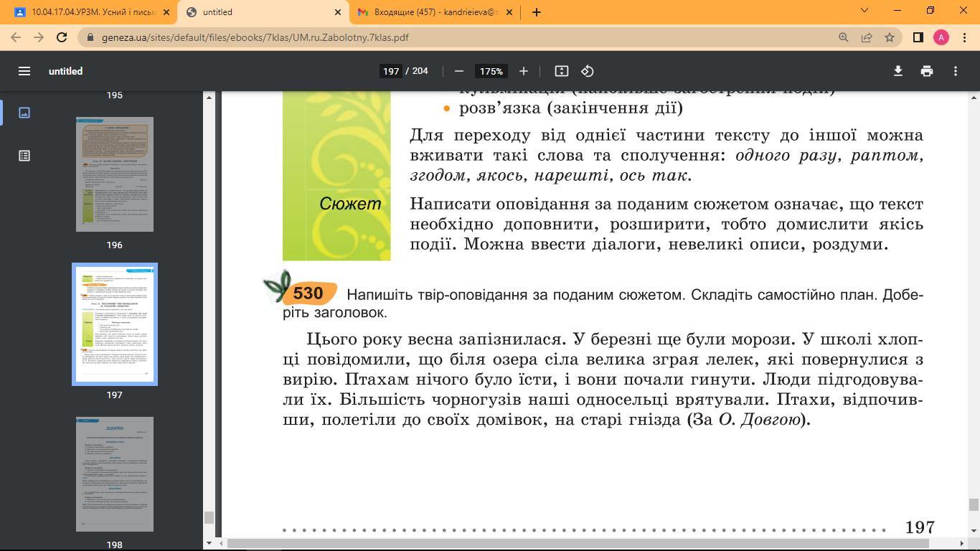Screen dimensions: 980x551
Task: Toggle the browser side panel
Action: click(x=918, y=37)
